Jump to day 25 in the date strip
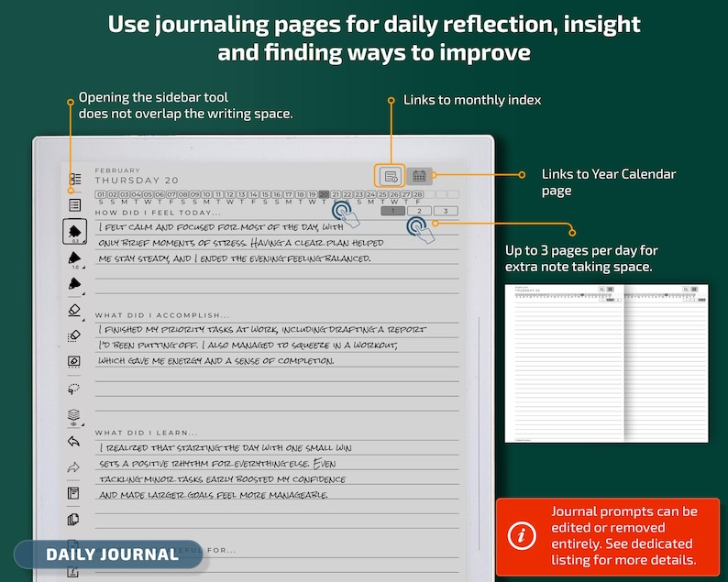728x582 pixels. click(x=382, y=194)
